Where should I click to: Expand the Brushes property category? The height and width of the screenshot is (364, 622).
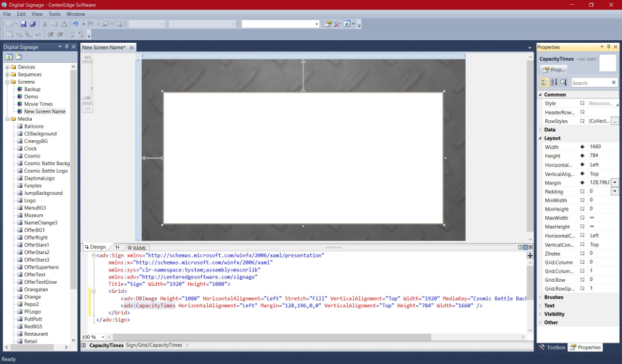coord(540,297)
